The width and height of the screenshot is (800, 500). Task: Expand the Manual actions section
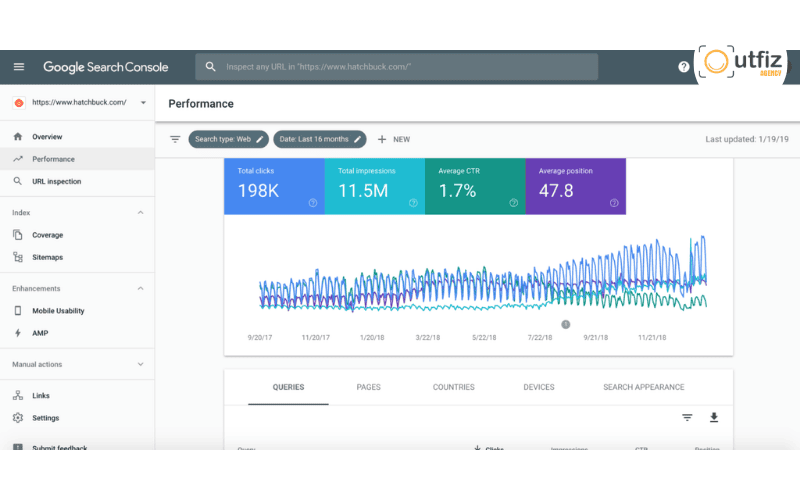pyautogui.click(x=140, y=364)
